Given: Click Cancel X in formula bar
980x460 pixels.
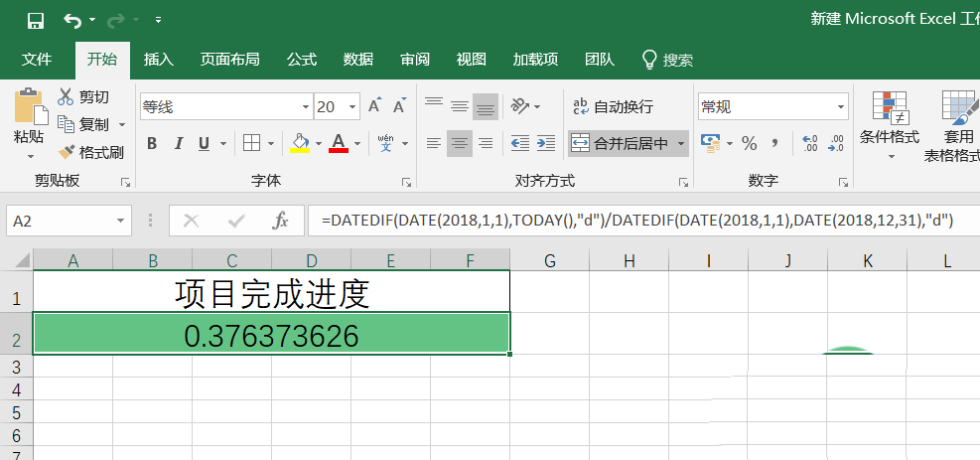Looking at the screenshot, I should 192,221.
